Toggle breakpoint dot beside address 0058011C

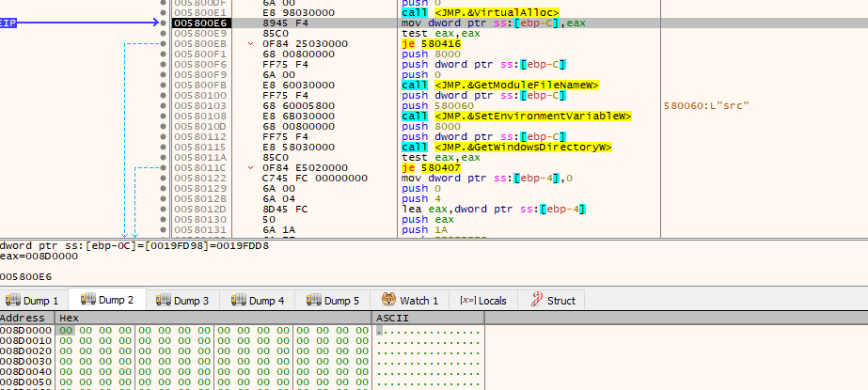[162, 167]
